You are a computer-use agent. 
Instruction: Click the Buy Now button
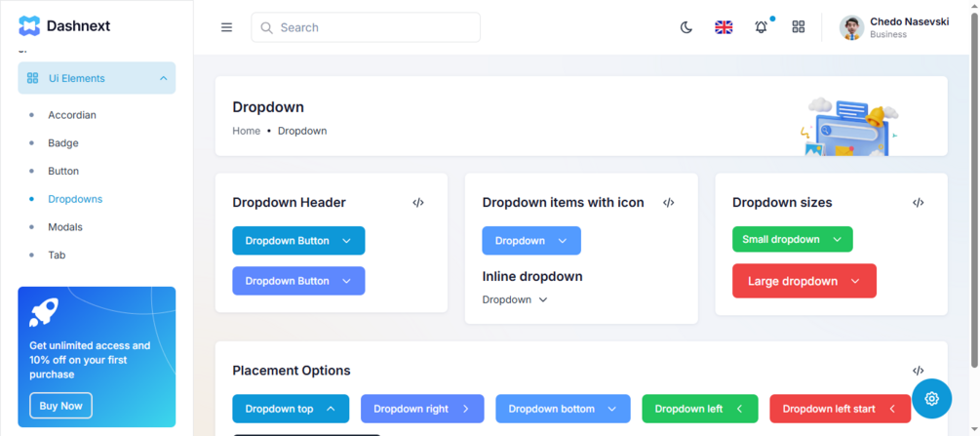tap(60, 406)
